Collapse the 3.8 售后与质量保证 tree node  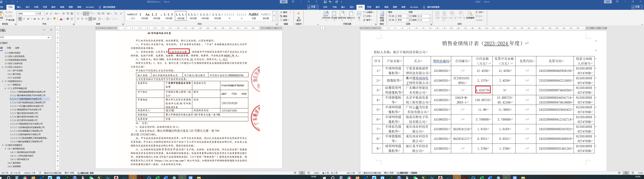(x=3, y=145)
